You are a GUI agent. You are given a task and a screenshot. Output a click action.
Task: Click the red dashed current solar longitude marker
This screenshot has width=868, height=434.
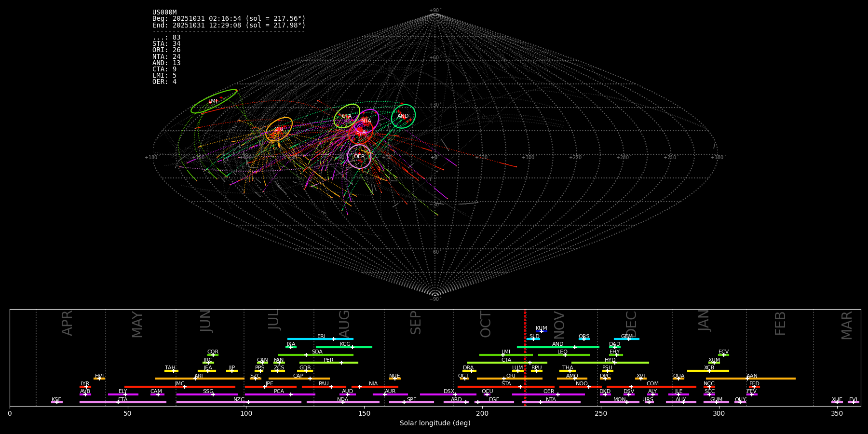tap(525, 357)
